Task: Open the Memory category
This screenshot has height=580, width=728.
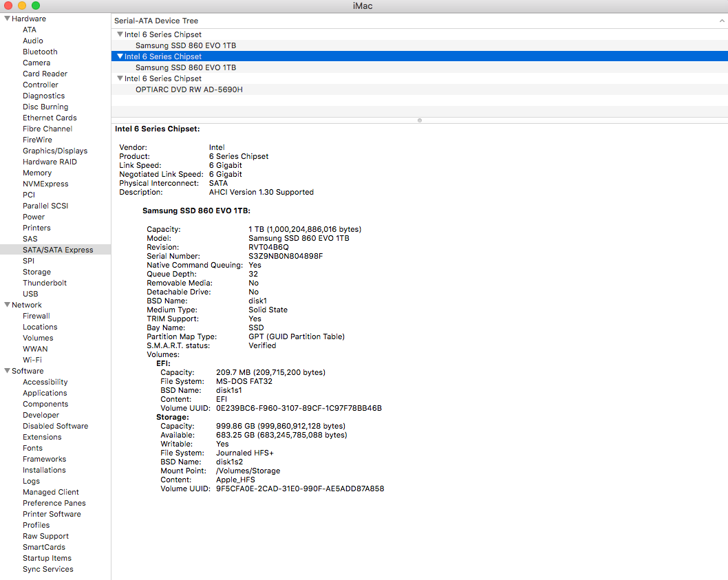Action: pyautogui.click(x=37, y=173)
